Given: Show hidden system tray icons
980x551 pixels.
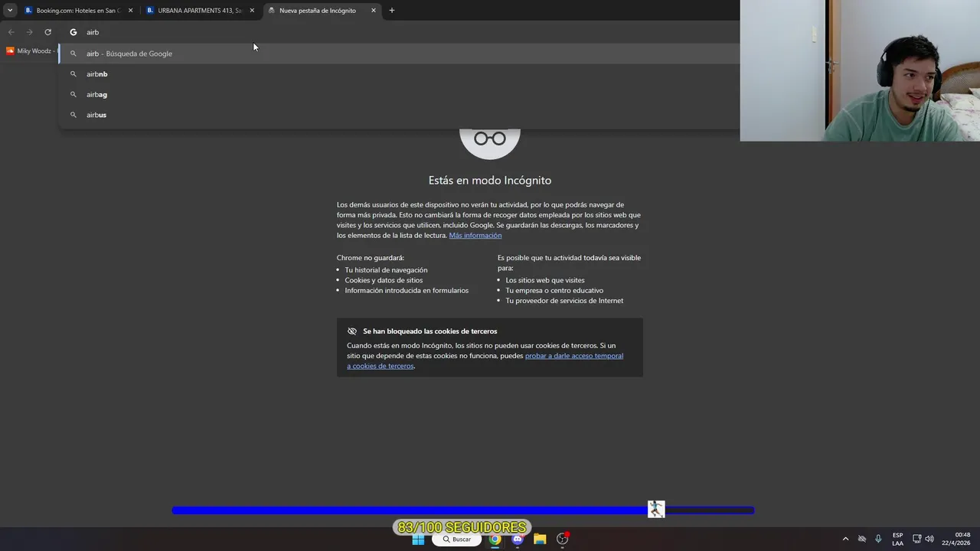Looking at the screenshot, I should click(845, 540).
